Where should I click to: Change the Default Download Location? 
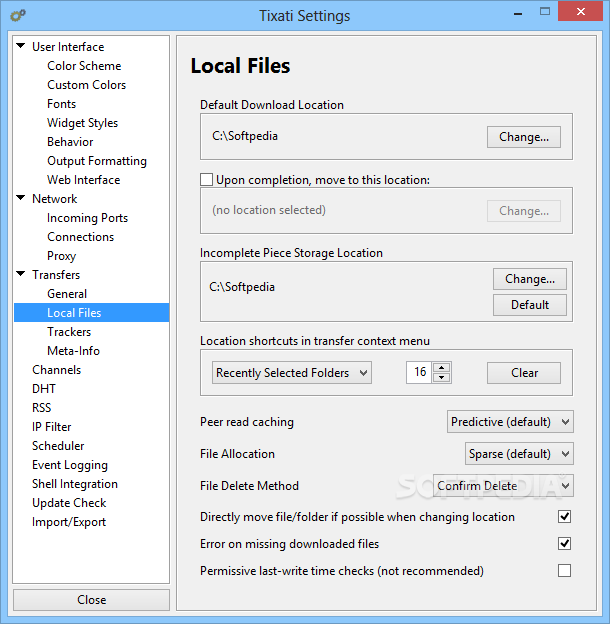(x=524, y=137)
